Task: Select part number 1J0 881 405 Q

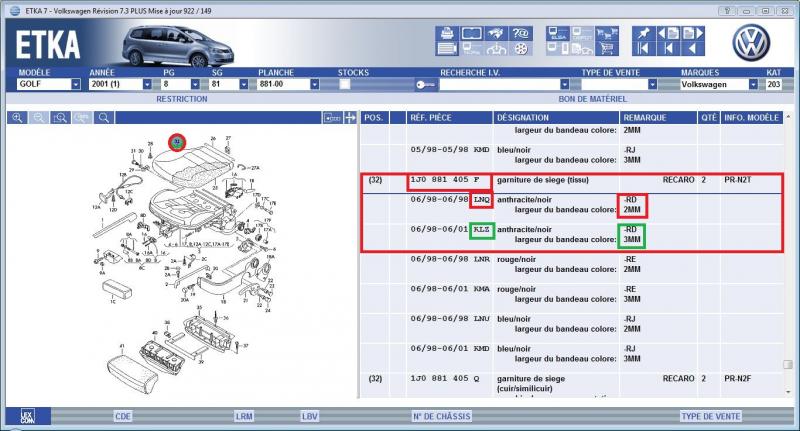Action: point(445,378)
